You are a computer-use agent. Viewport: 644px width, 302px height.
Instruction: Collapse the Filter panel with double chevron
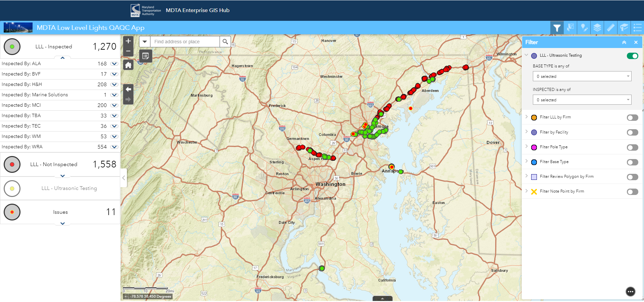pos(624,42)
